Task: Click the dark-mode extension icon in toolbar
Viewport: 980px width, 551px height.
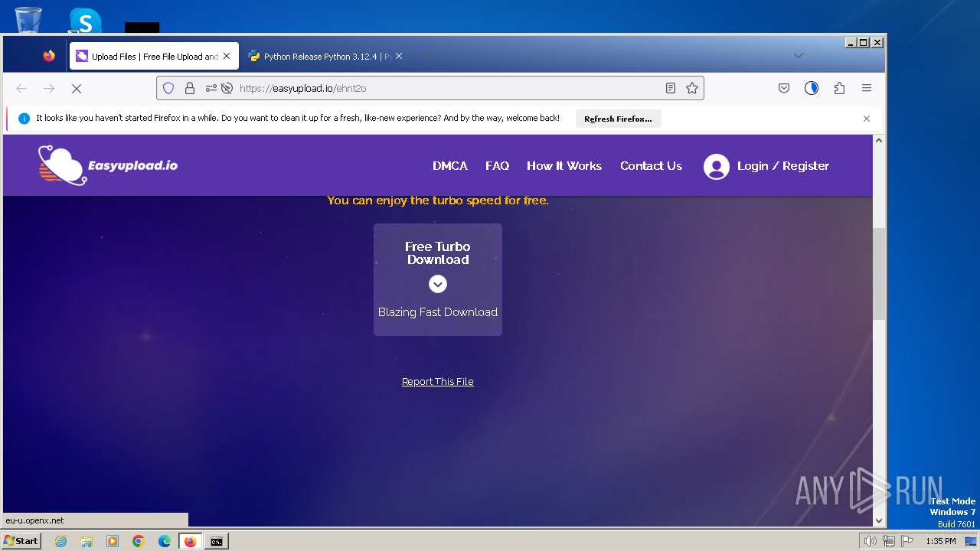Action: click(x=812, y=88)
